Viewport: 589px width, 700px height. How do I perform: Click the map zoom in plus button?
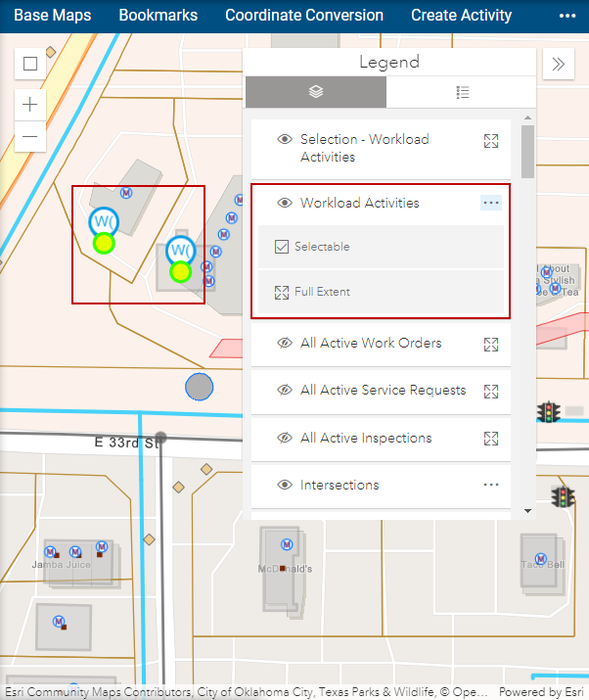(30, 105)
